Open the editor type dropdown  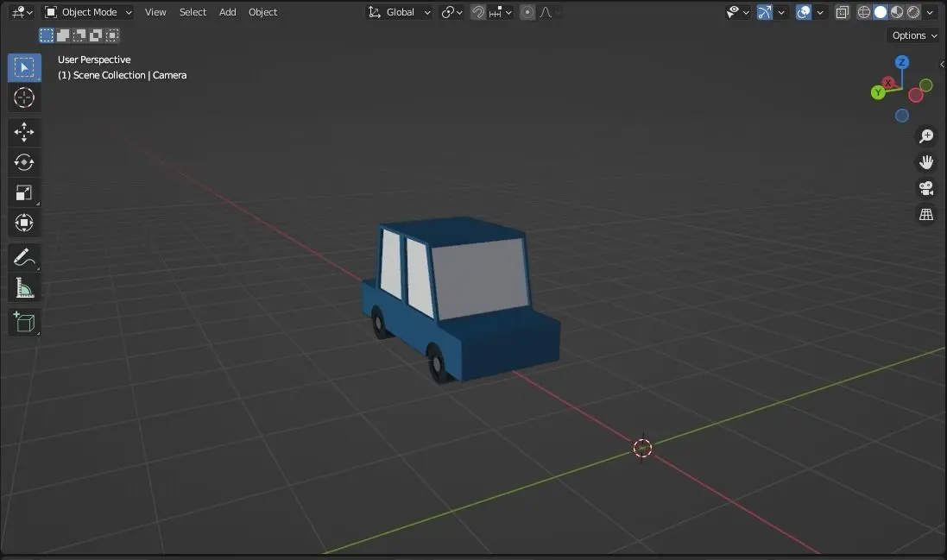[22, 12]
